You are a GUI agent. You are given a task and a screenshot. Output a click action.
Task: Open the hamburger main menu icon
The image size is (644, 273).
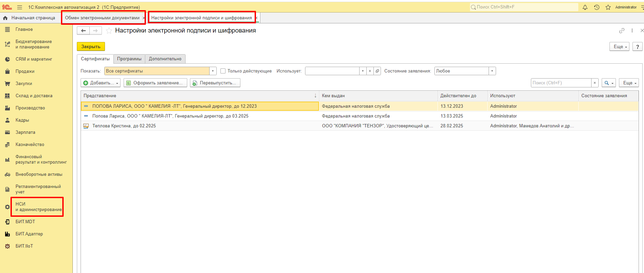tap(20, 7)
